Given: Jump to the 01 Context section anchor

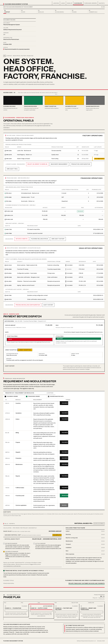Looking at the screenshot, I should [x=12, y=11].
